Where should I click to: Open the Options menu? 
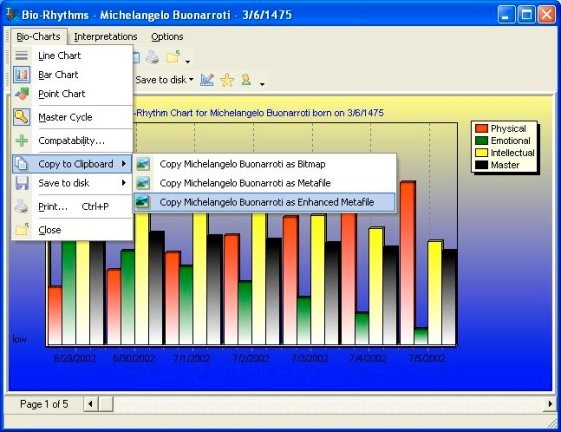[x=167, y=37]
